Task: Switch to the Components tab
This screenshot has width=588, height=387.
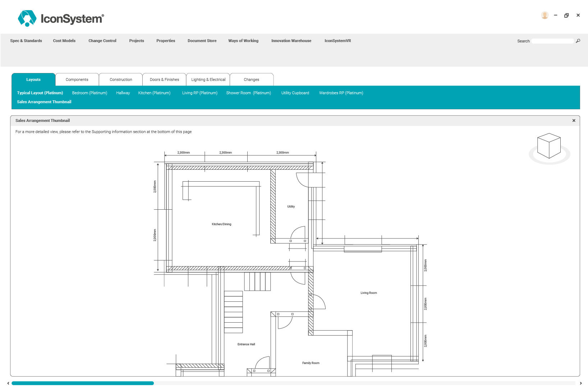Action: click(x=77, y=79)
